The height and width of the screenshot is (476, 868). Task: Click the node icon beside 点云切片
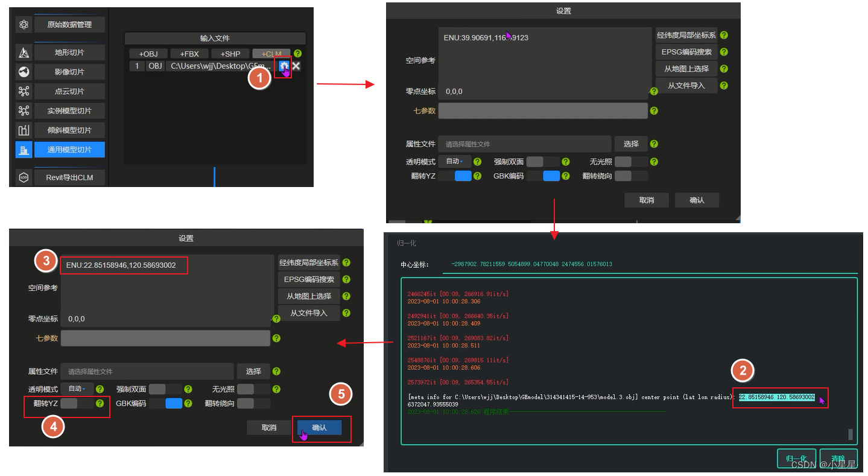(24, 91)
